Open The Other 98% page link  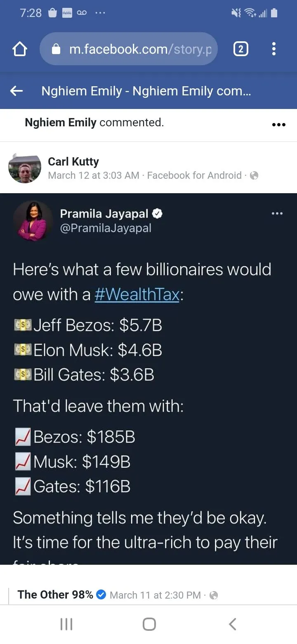[55, 594]
